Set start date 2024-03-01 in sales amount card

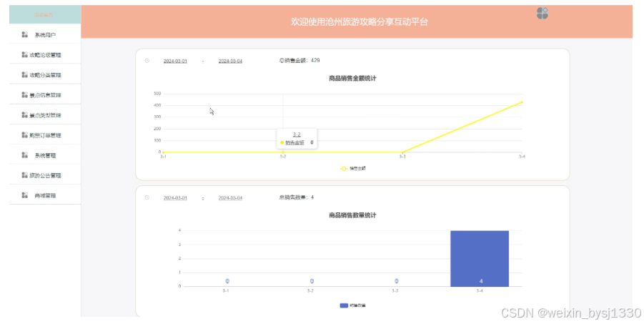point(175,61)
